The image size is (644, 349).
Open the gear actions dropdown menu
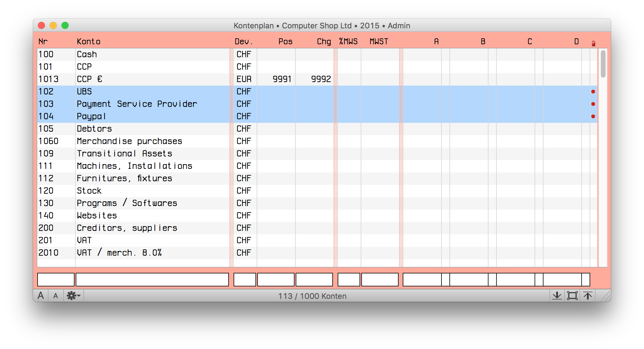[73, 296]
